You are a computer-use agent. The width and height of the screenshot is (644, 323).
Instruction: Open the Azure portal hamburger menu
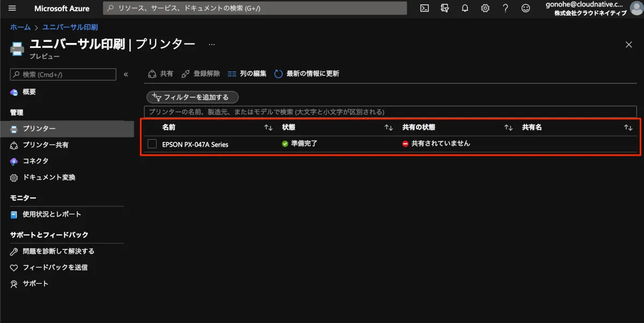tap(13, 8)
